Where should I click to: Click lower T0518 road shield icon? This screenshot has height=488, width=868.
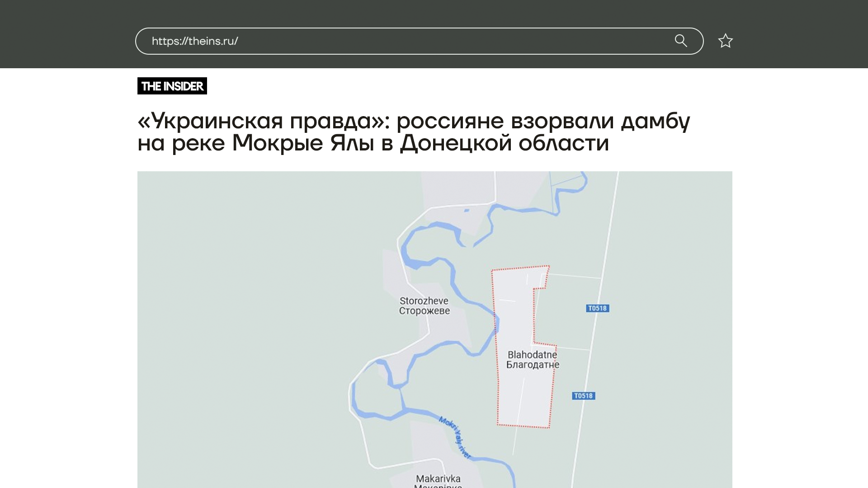583,396
